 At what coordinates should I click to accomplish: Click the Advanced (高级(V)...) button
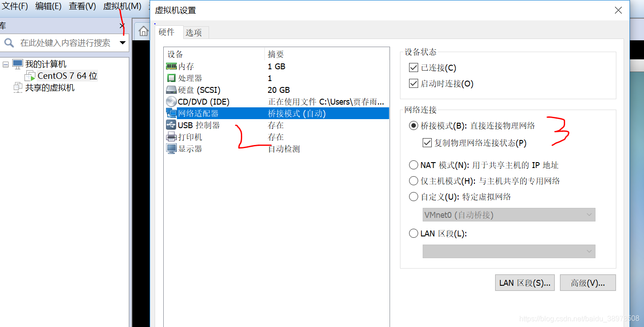pyautogui.click(x=588, y=283)
